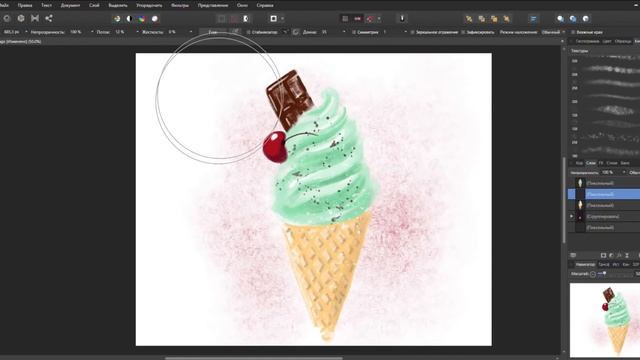The image size is (640, 360).
Task: Open the brush width dropdown arrow
Action: point(26,32)
